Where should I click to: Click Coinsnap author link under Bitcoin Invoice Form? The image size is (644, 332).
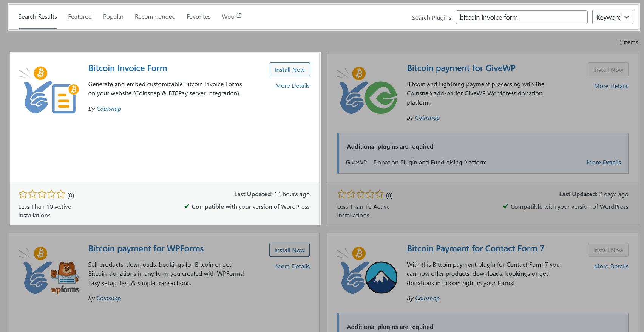point(109,109)
